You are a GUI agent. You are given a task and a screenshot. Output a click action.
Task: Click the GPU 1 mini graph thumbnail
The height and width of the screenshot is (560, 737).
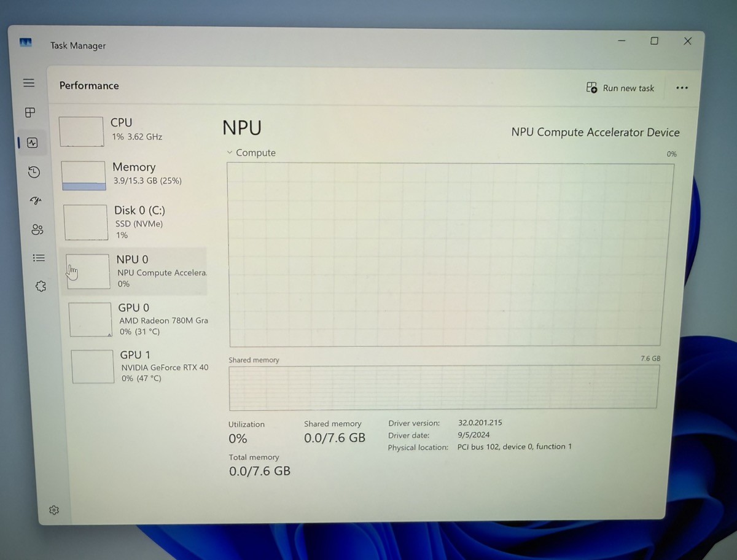coord(93,367)
